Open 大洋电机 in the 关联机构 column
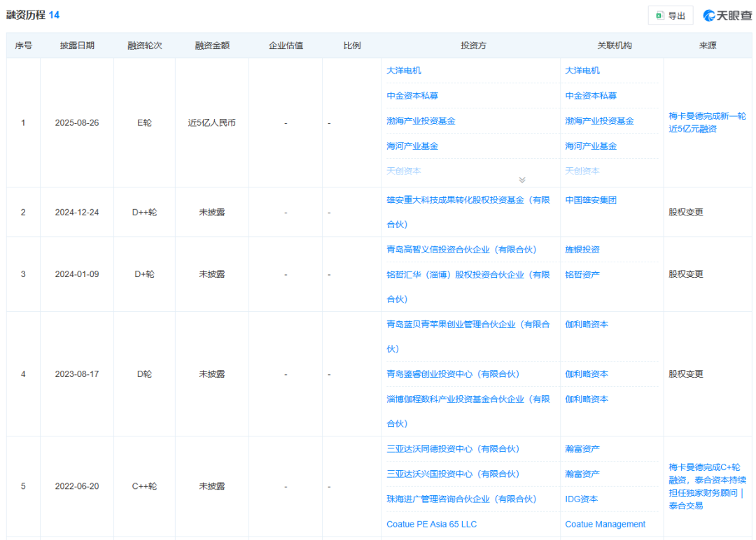 [582, 71]
